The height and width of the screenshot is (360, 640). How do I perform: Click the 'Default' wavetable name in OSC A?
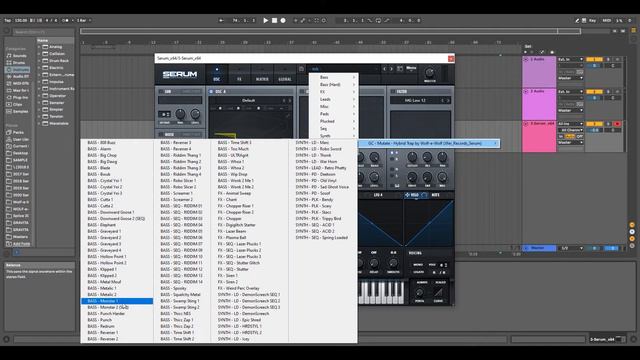[x=248, y=100]
